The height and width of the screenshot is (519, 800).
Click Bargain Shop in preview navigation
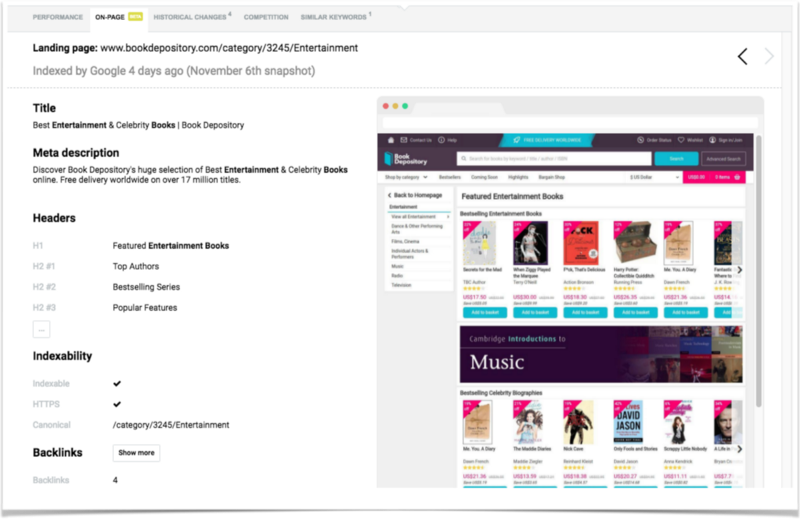(x=552, y=177)
